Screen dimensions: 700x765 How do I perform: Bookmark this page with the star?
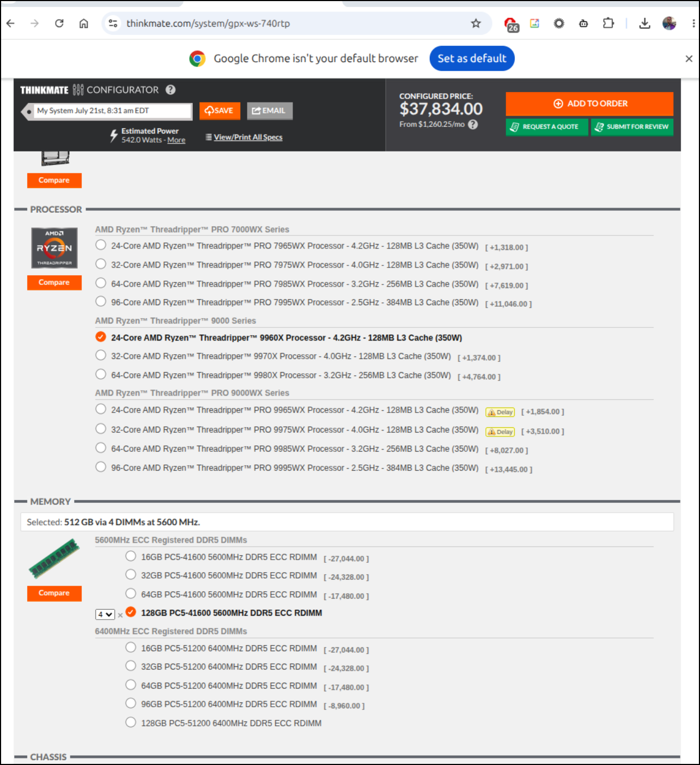(476, 23)
